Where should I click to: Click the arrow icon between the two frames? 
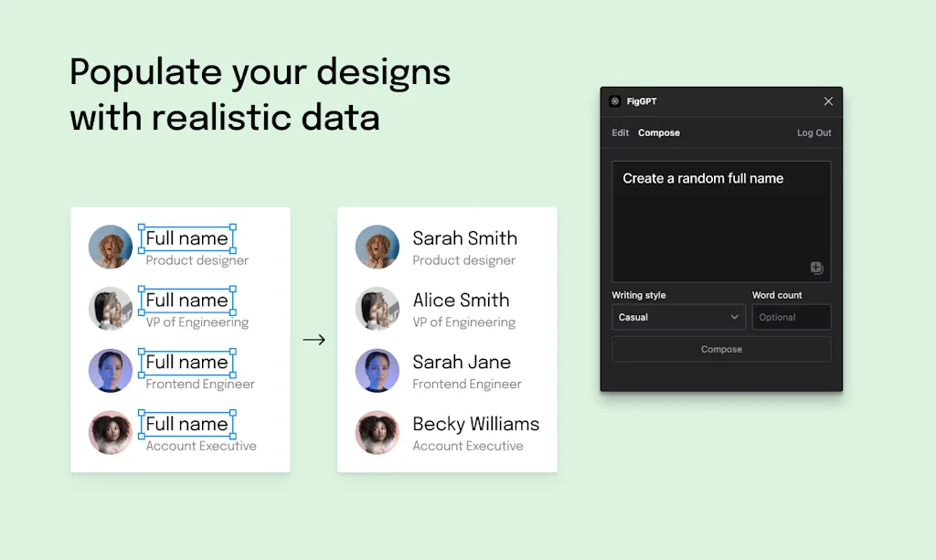(314, 339)
